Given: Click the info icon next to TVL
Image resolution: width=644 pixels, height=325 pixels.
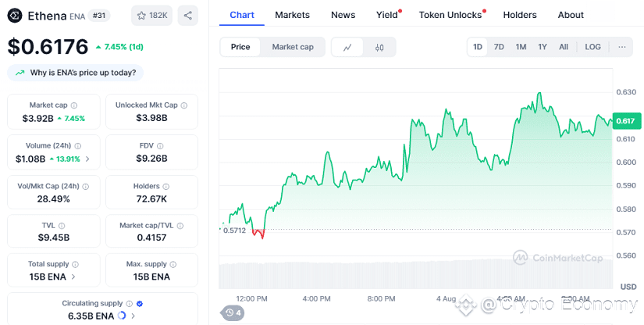Looking at the screenshot, I should click(62, 226).
